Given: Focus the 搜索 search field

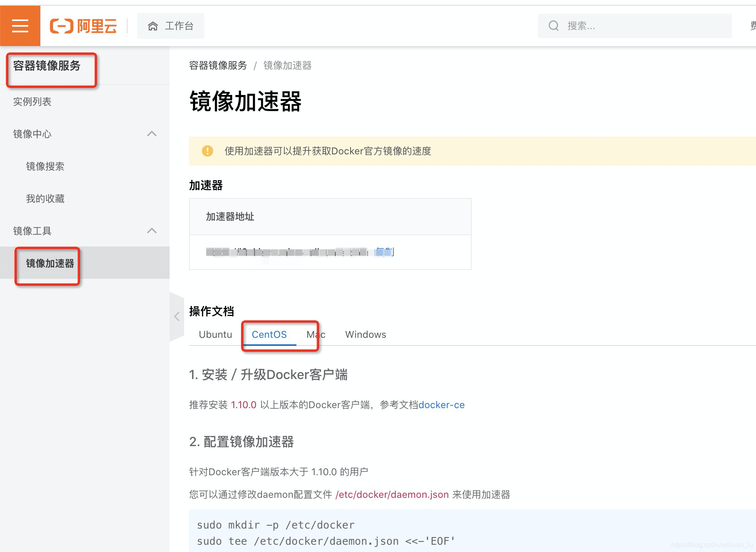Looking at the screenshot, I should pyautogui.click(x=634, y=26).
